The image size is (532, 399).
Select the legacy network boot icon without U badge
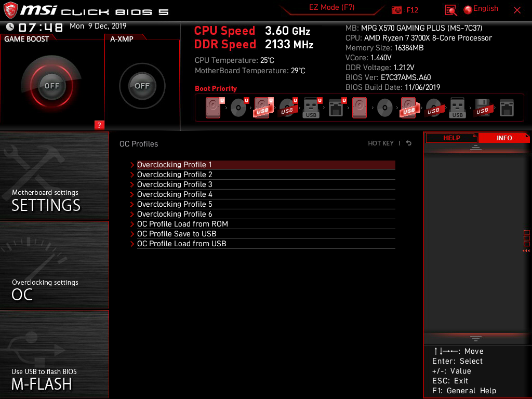point(507,108)
